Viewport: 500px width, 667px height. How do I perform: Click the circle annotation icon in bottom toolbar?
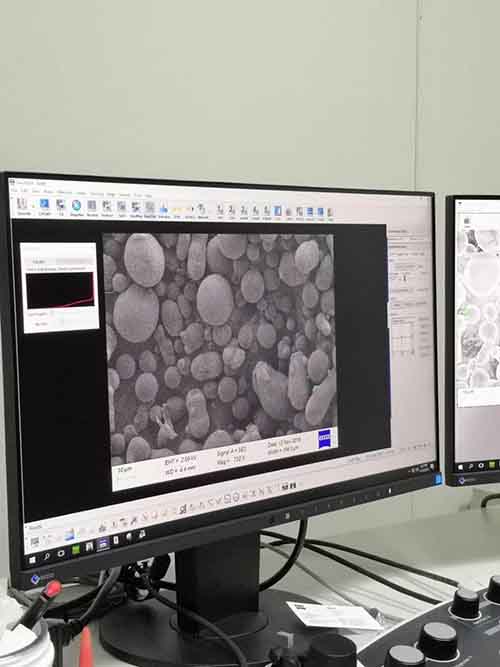coord(226,499)
